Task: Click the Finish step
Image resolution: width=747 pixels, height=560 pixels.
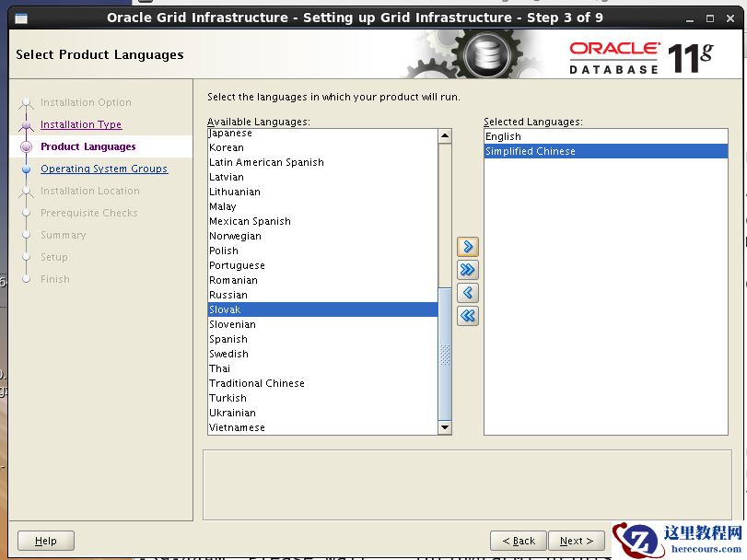Action: click(x=54, y=279)
